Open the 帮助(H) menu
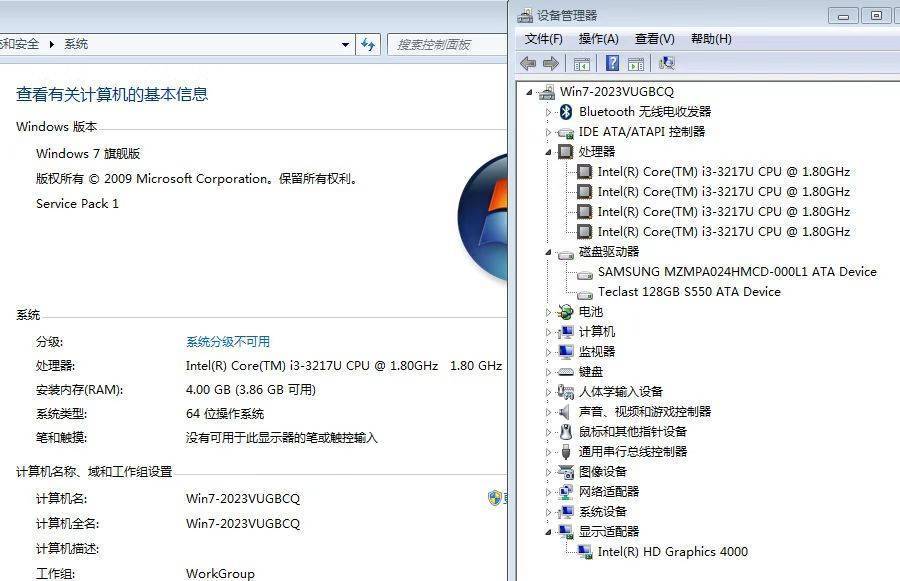900x581 pixels. pyautogui.click(x=711, y=38)
